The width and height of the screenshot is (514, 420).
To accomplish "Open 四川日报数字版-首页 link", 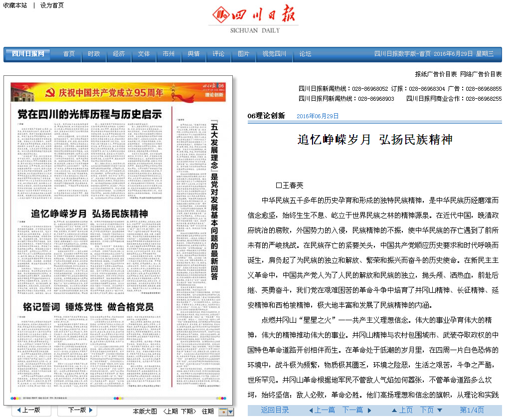I will click(402, 54).
